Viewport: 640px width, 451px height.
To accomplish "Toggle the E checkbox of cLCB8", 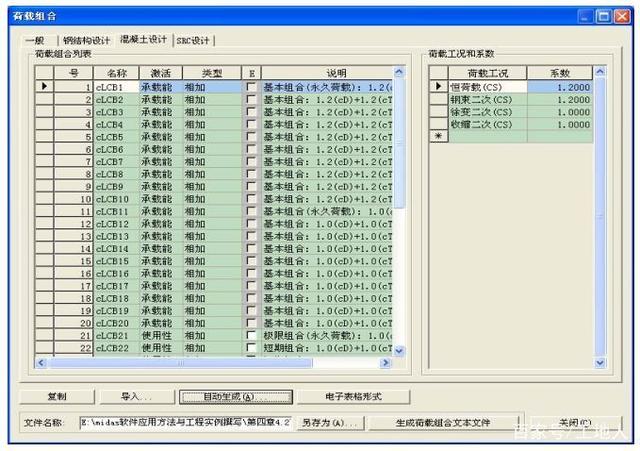I will 251,174.
